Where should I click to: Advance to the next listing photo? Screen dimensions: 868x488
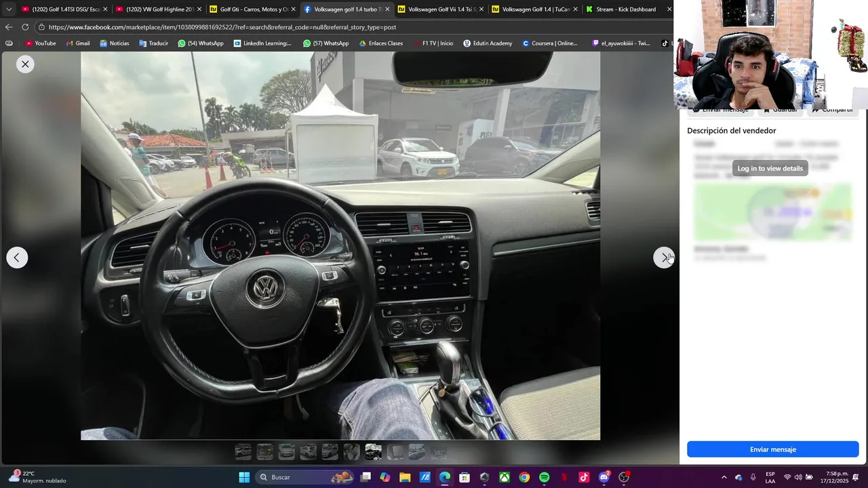pyautogui.click(x=664, y=258)
